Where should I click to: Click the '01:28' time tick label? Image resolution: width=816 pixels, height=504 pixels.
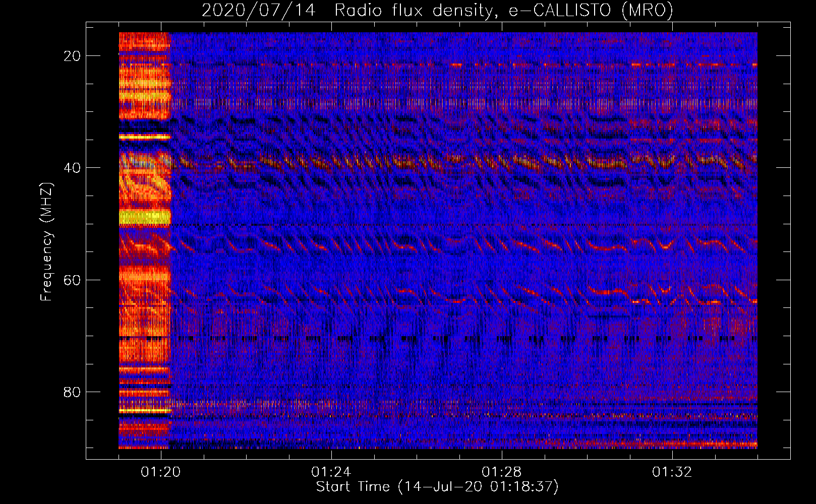pos(502,472)
